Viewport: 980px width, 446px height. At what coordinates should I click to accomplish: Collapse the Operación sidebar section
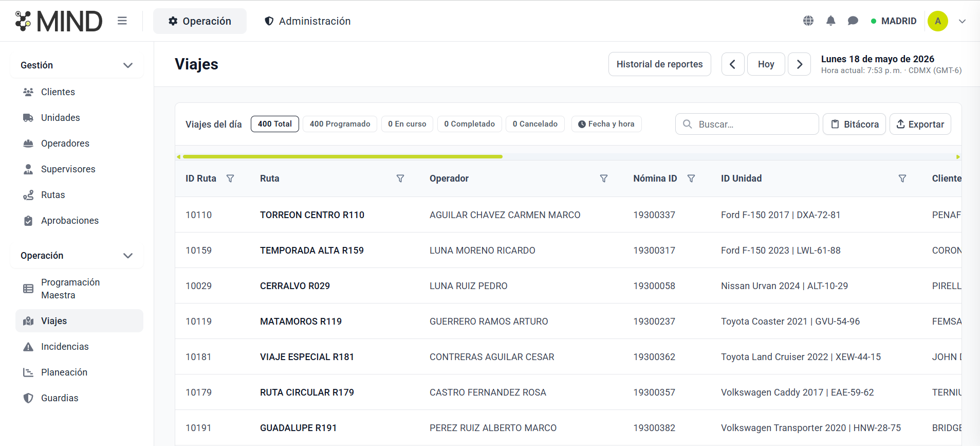(77, 256)
